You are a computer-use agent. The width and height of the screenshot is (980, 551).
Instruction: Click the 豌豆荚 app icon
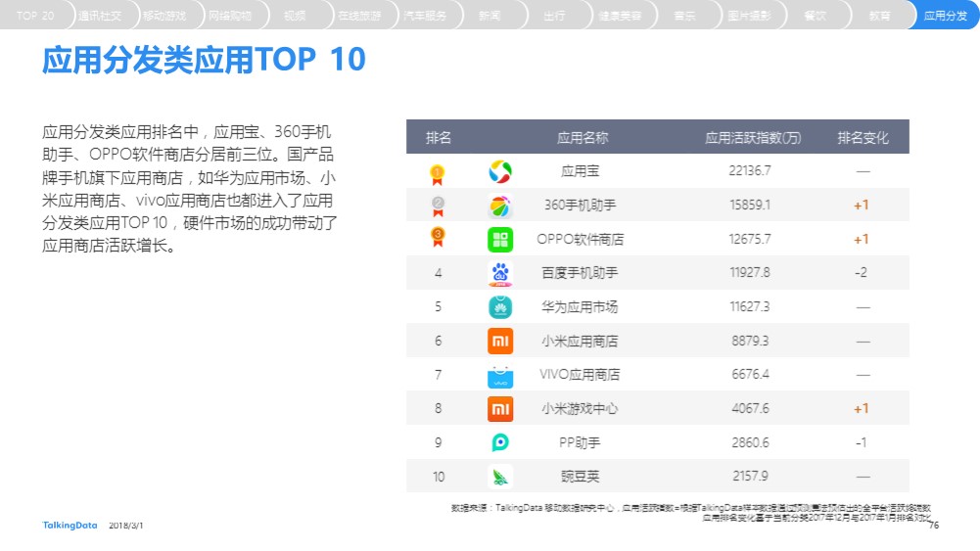tap(500, 477)
